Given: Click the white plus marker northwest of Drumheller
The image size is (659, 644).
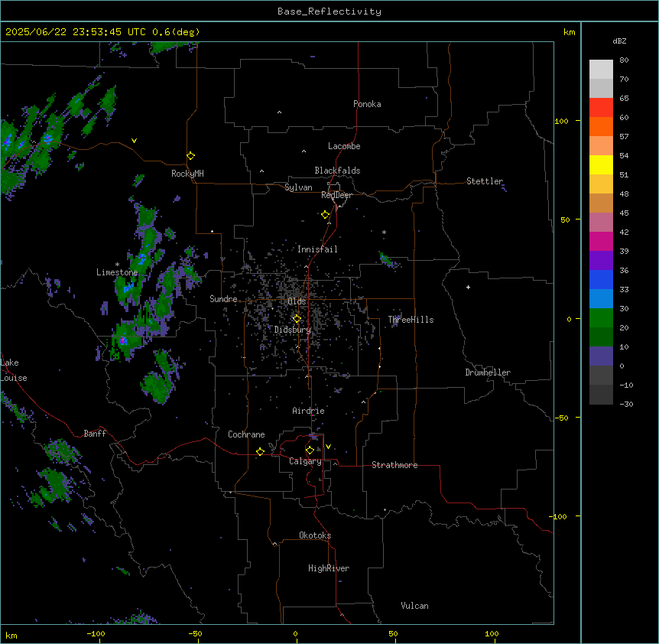Looking at the screenshot, I should pos(468,287).
